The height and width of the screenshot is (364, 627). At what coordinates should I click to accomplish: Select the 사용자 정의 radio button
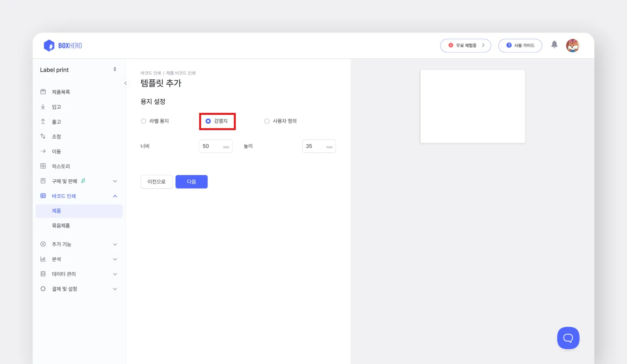[x=267, y=121]
